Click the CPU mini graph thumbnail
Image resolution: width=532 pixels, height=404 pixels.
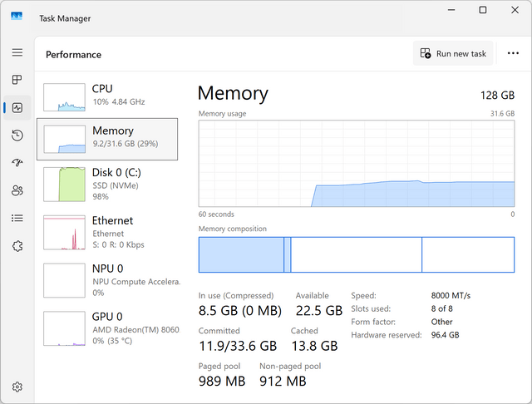tap(64, 97)
